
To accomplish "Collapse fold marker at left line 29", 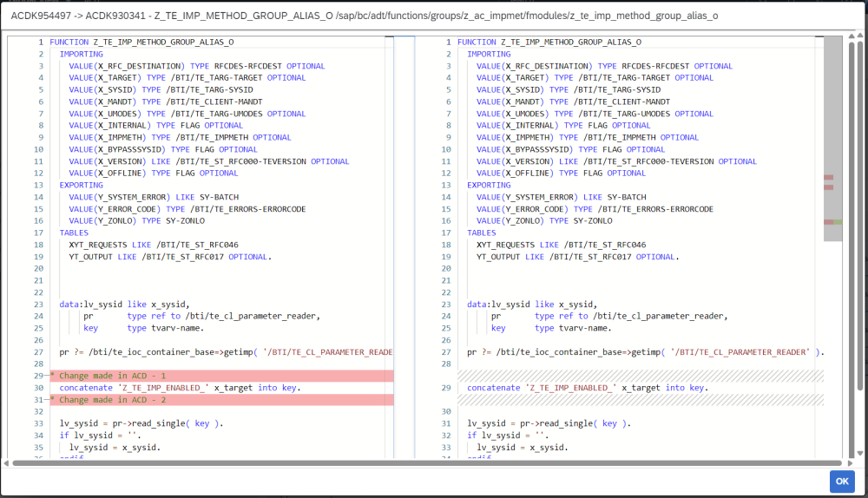I will (47, 376).
